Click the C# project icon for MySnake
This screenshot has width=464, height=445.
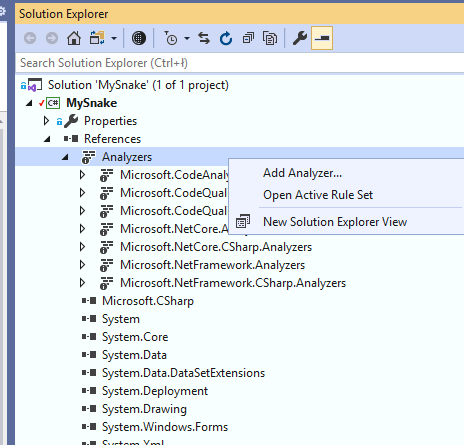click(x=53, y=103)
